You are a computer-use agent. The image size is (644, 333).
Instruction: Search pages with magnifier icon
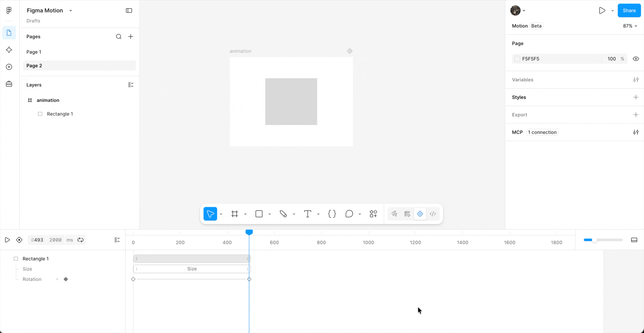119,37
